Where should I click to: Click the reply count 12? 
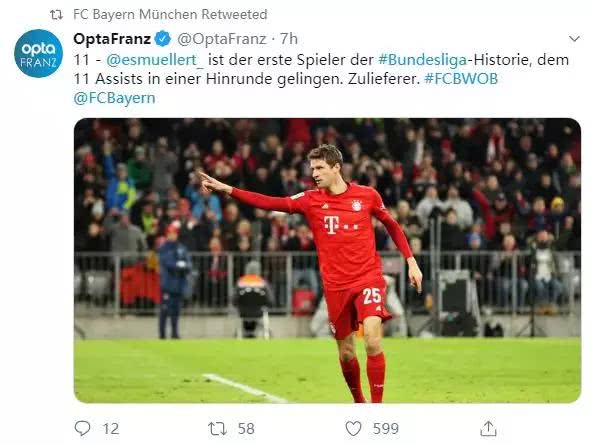tap(111, 429)
